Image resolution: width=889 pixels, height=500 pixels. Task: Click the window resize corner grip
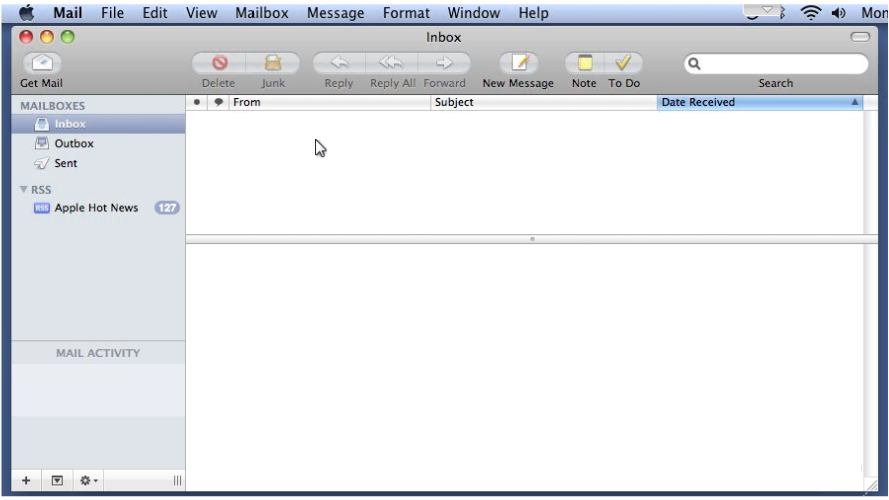pyautogui.click(x=871, y=485)
